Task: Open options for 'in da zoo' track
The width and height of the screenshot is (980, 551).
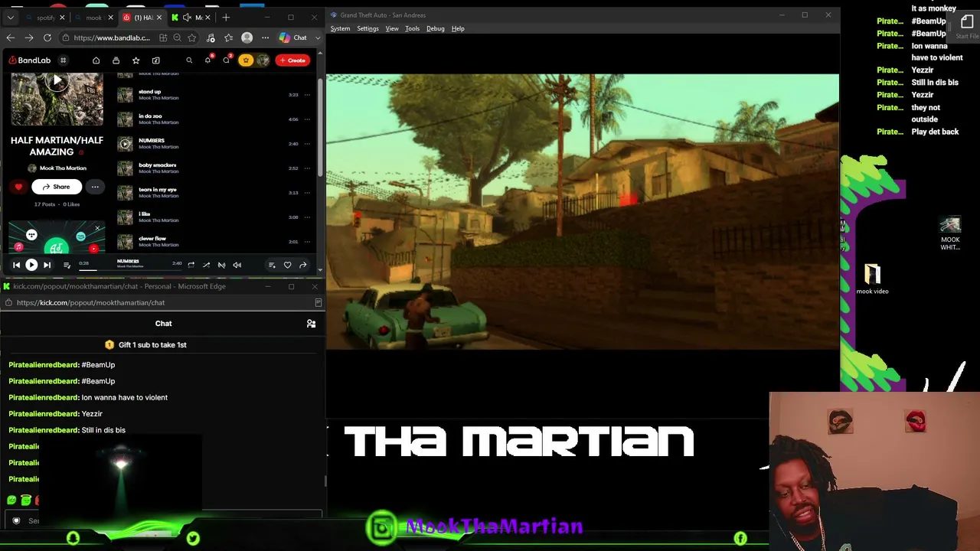Action: (x=307, y=119)
